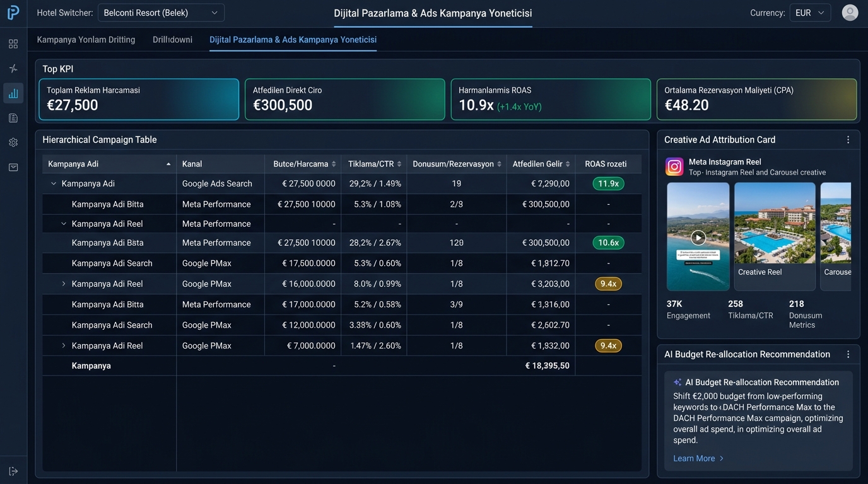Screen dimensions: 868x484
Task: Switch to Kampanya Yonlam Dritting tab
Action: pyautogui.click(x=86, y=40)
